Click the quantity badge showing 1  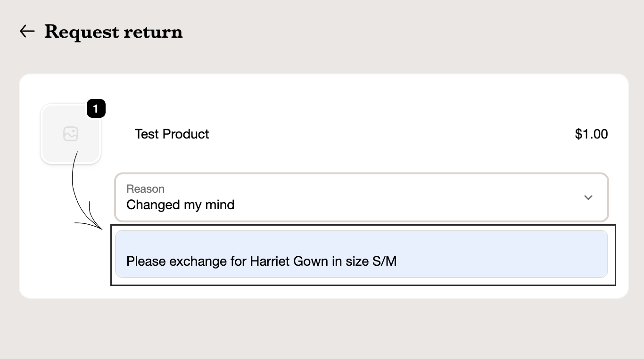(x=96, y=109)
